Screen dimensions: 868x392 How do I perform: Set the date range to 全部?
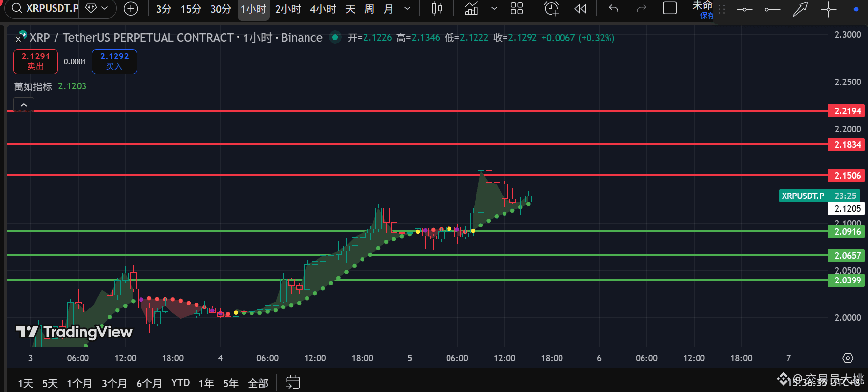click(258, 383)
